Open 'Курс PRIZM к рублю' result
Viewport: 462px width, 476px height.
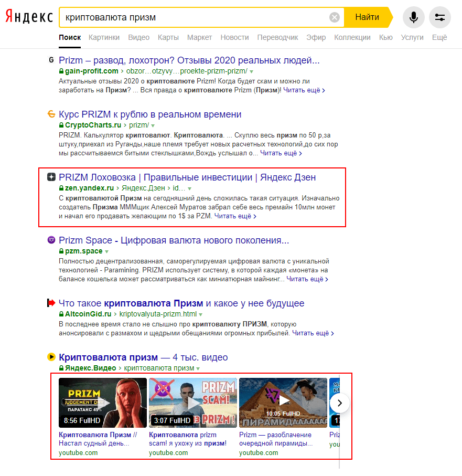pos(150,114)
